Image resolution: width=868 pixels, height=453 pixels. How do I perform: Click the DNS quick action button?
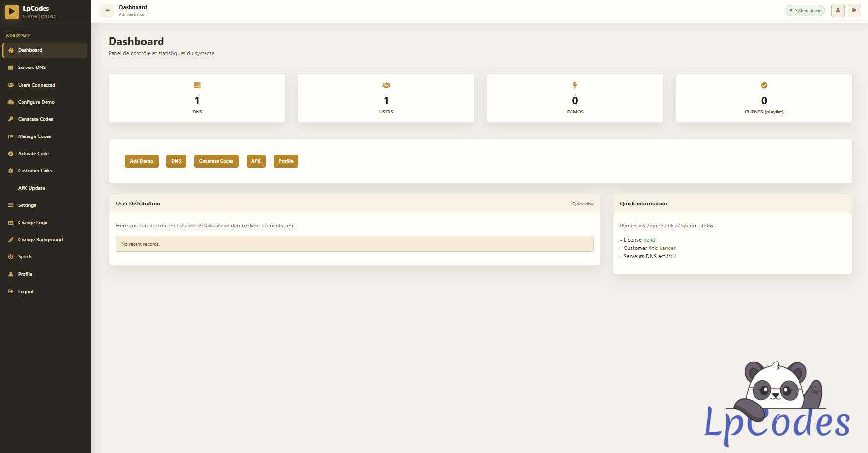pos(176,161)
